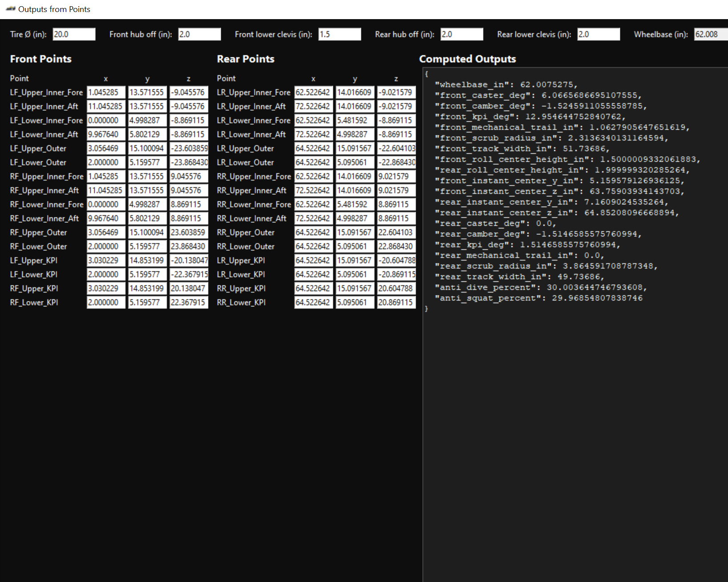Click the "front_scrub_radius_in" output line
The image size is (728, 582).
pos(552,138)
